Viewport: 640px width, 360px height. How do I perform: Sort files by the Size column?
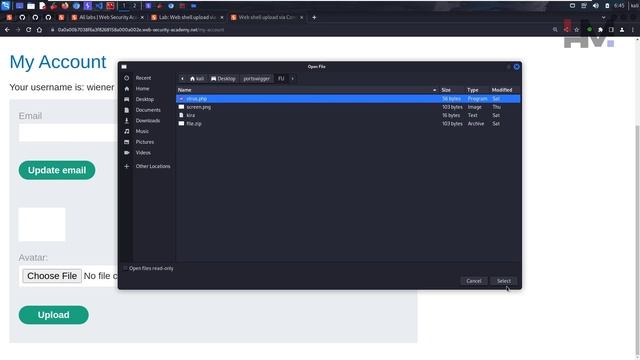(x=446, y=90)
